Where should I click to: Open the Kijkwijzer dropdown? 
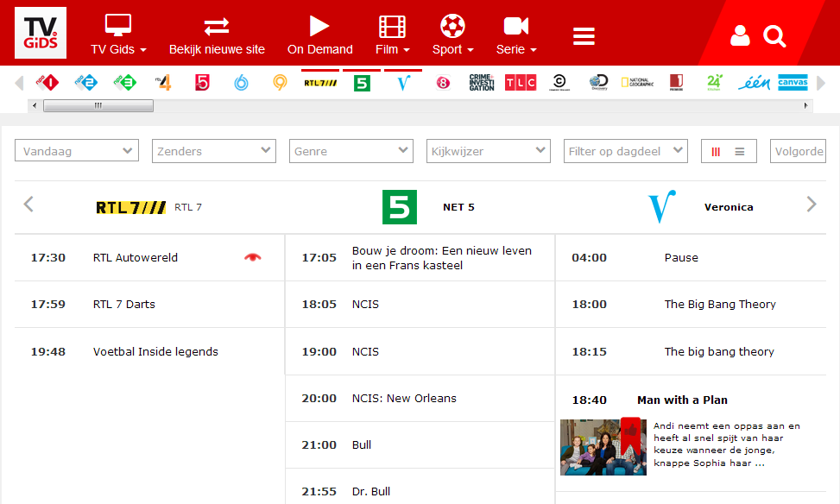(489, 151)
